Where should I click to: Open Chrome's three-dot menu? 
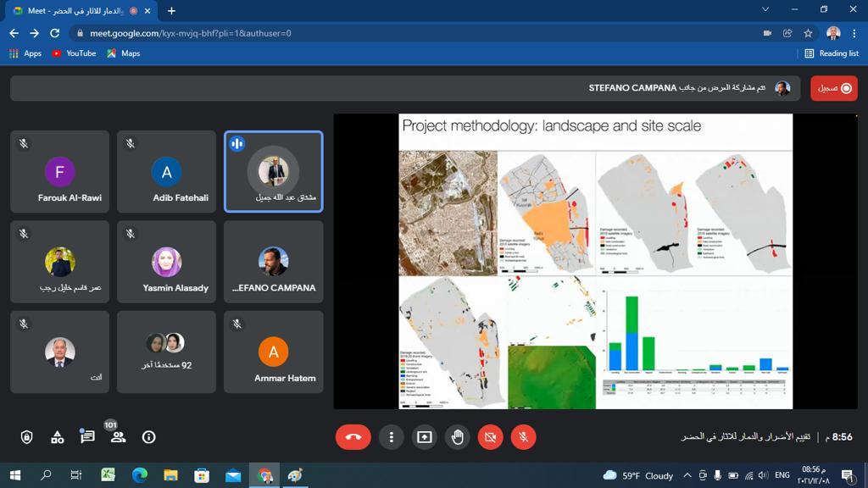pos(854,33)
